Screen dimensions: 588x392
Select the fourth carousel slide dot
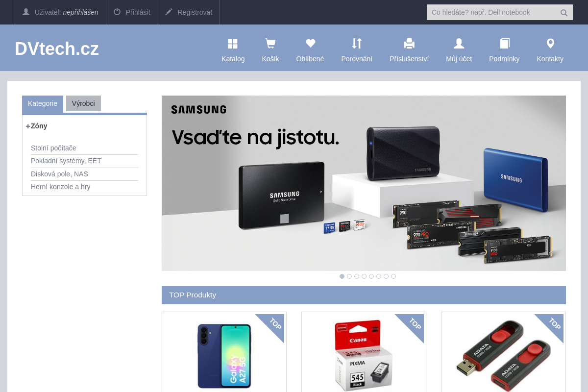[364, 276]
